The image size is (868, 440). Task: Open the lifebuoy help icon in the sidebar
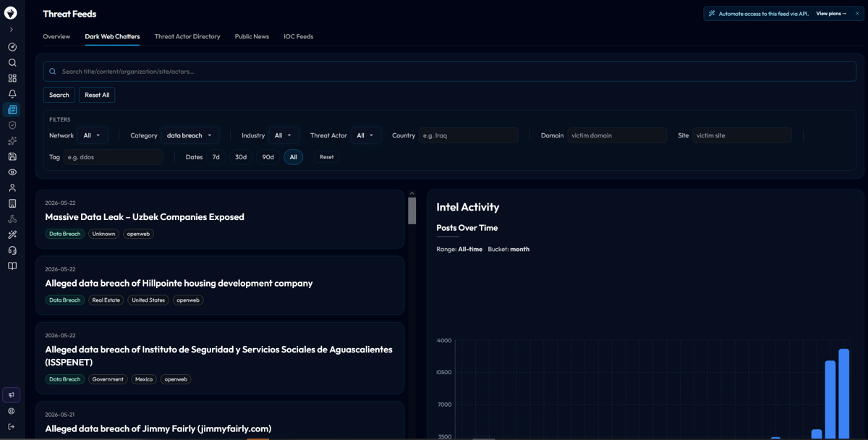coord(12,411)
